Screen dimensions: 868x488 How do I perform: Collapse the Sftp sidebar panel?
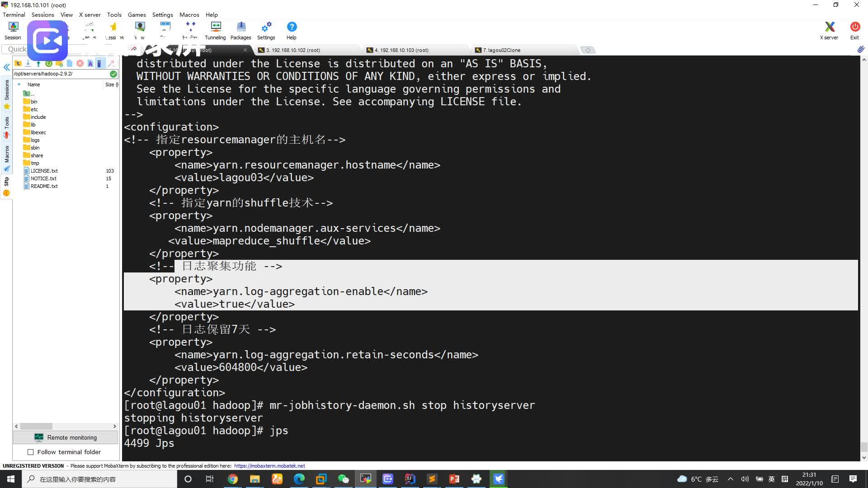point(6,180)
